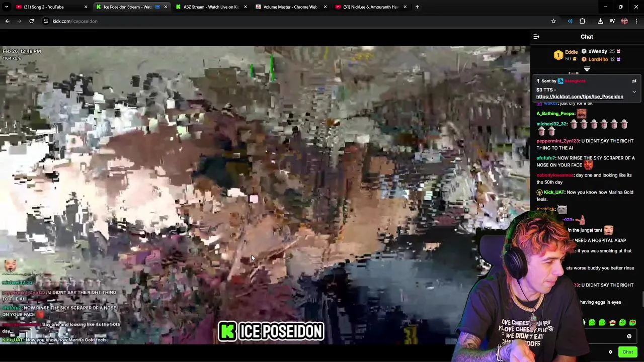Open the kickbot.com tips link
This screenshot has width=644, height=362.
coord(580,97)
